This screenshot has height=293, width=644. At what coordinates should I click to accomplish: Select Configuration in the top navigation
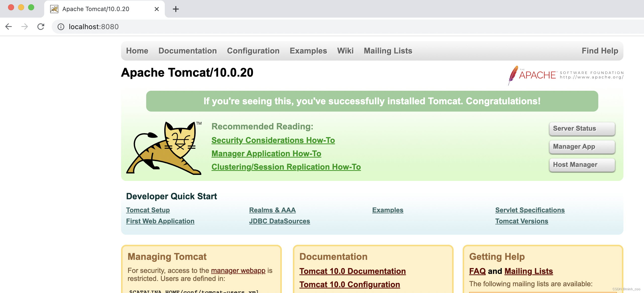click(253, 51)
